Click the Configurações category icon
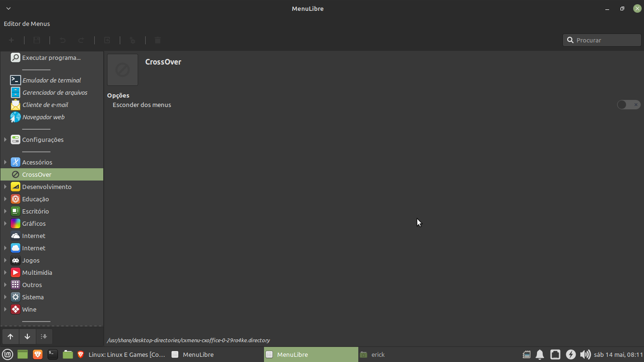 pyautogui.click(x=16, y=140)
